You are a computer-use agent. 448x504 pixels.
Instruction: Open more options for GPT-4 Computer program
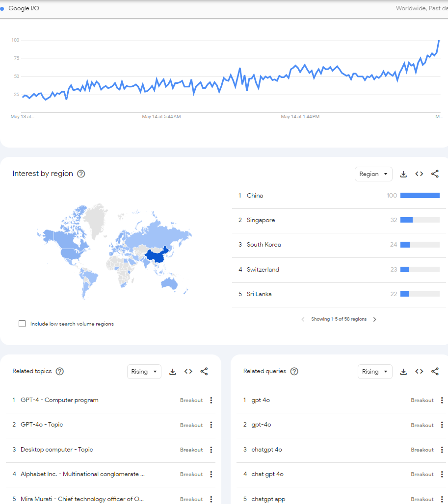[211, 400]
